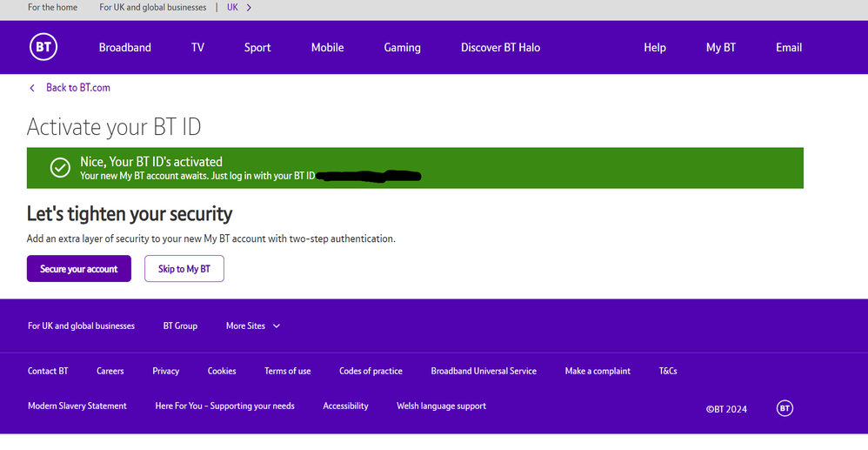Open the footer For UK and global businesses link
This screenshot has height=450, width=868.
(x=82, y=326)
